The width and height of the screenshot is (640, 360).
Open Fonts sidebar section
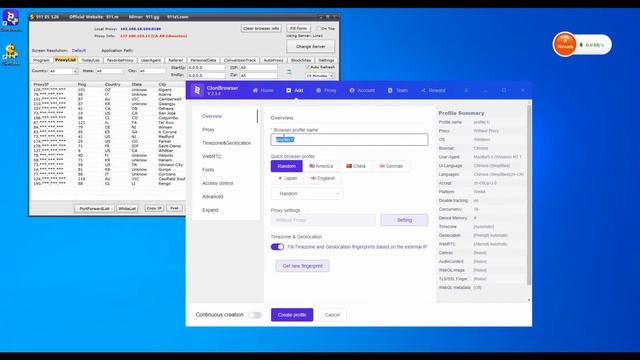[x=208, y=170]
